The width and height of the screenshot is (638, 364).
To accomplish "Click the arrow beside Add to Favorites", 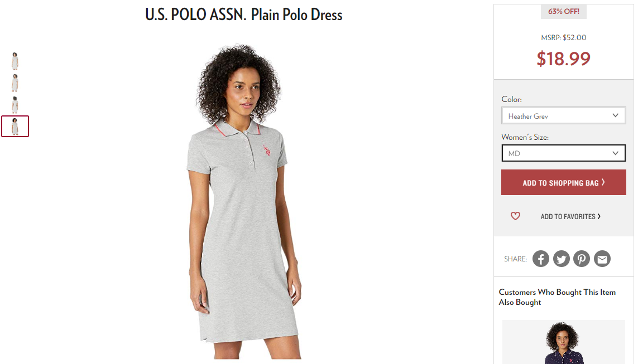I will click(599, 216).
